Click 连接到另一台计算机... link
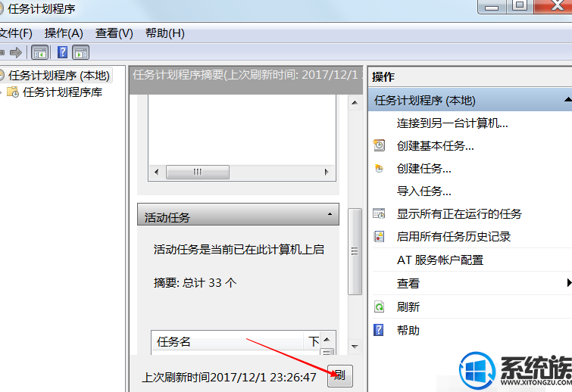This screenshot has height=392, width=572. [x=452, y=123]
